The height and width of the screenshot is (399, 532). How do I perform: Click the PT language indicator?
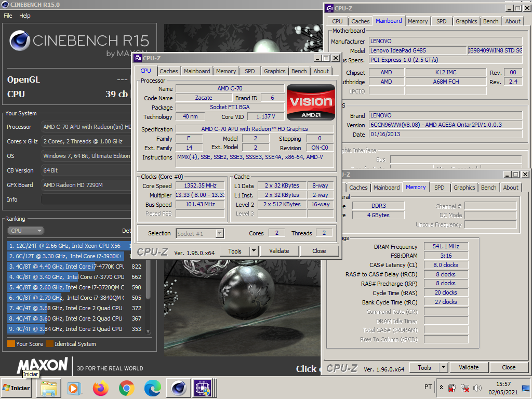point(428,387)
